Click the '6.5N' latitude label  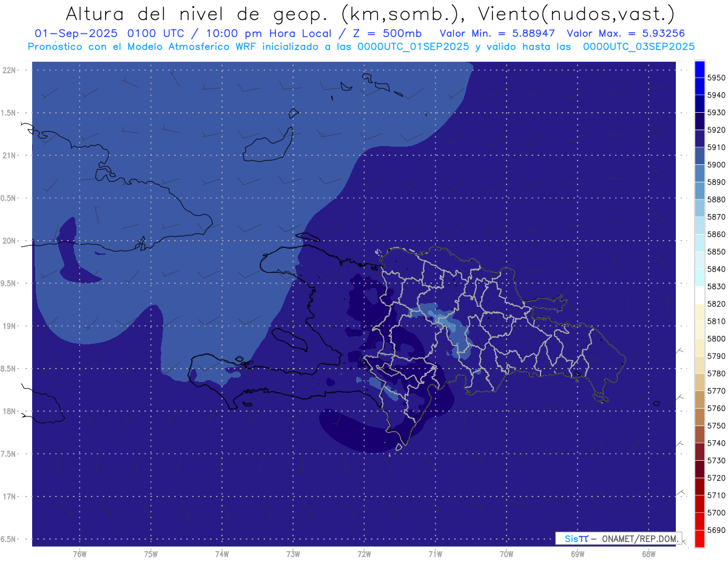coord(8,540)
